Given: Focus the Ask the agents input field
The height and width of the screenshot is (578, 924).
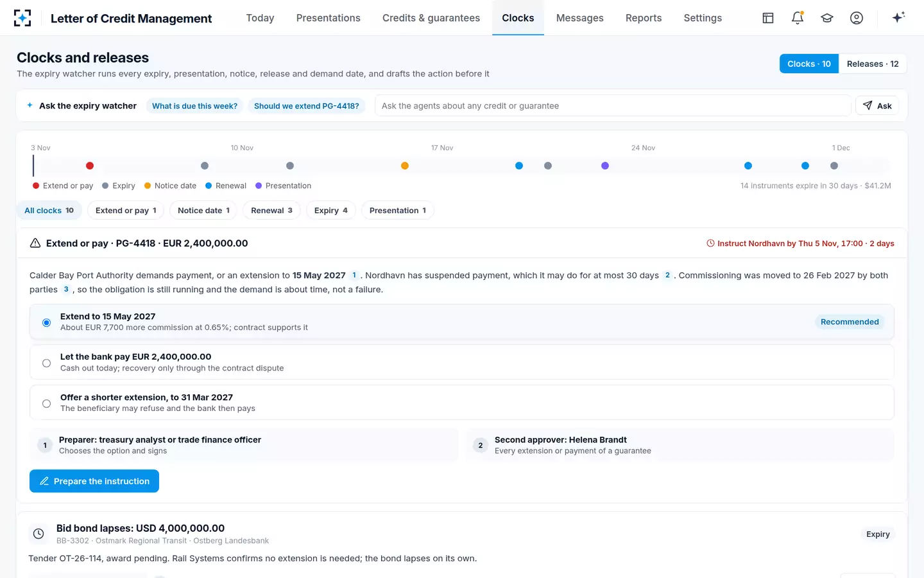Looking at the screenshot, I should click(x=613, y=106).
